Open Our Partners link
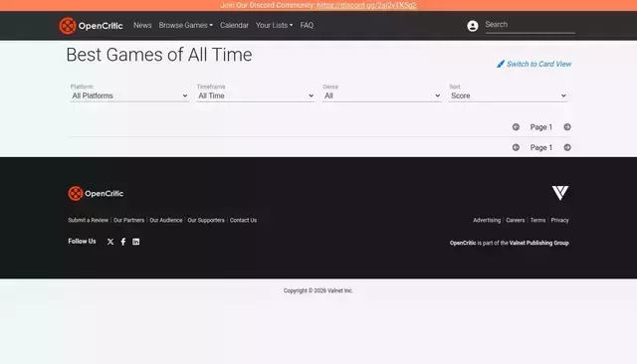The width and height of the screenshot is (637, 364). [x=128, y=220]
